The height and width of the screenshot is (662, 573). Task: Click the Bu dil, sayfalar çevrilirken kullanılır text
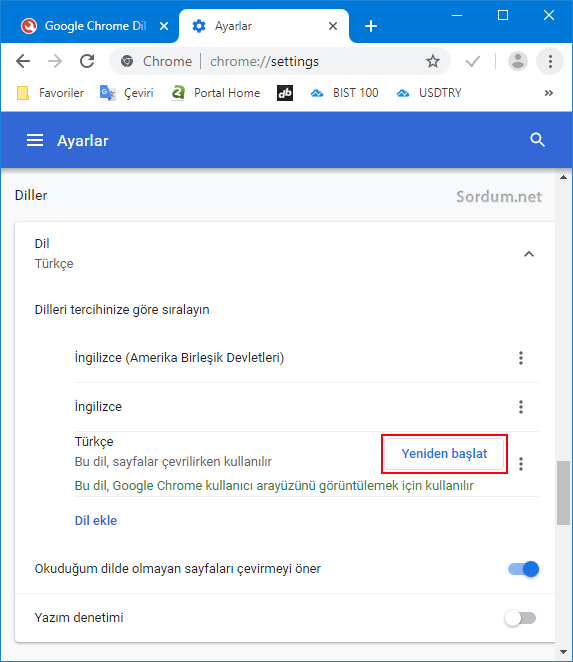[x=173, y=461]
